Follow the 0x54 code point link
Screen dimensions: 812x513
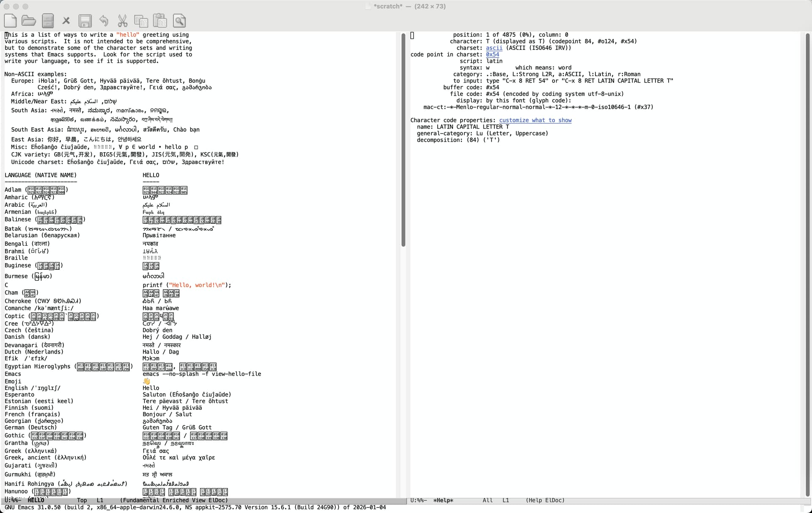(492, 55)
